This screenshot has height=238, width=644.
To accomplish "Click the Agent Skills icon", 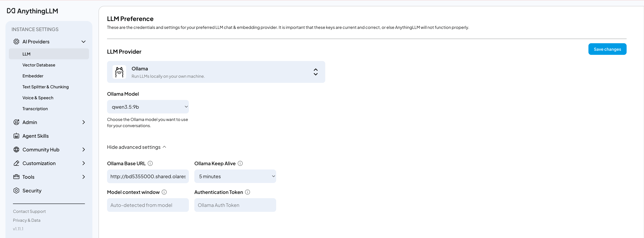I will click(16, 136).
